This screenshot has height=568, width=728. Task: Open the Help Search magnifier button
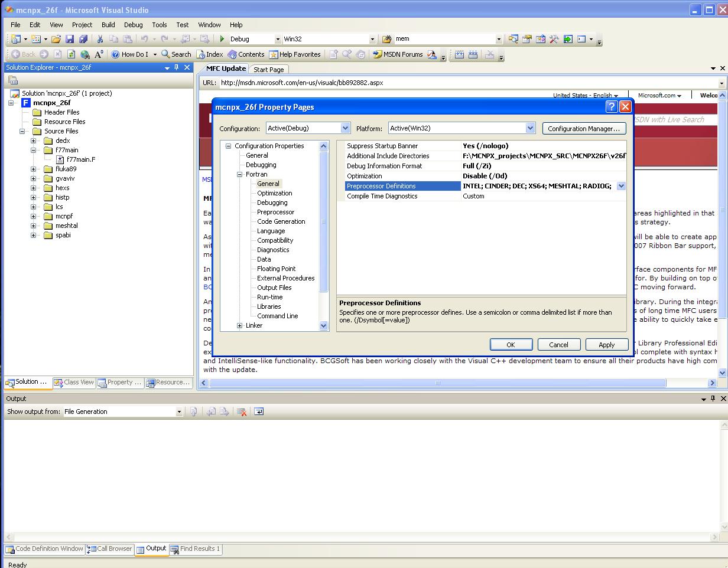[x=177, y=54]
